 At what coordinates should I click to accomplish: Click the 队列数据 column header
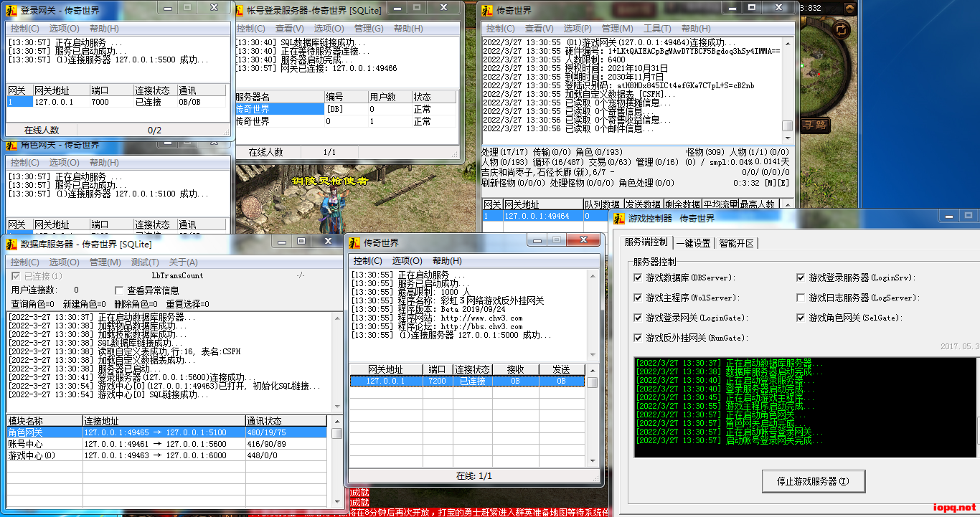603,204
